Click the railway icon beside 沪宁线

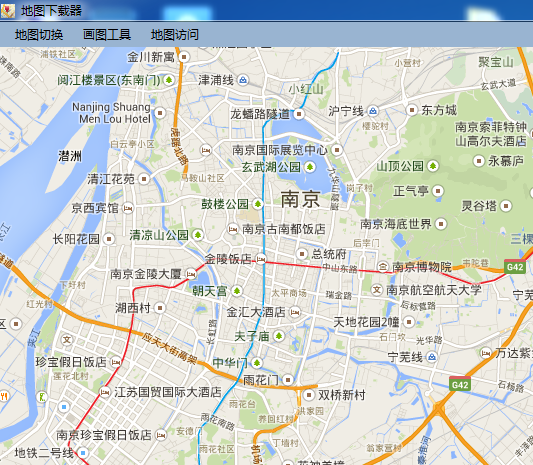pos(373,111)
